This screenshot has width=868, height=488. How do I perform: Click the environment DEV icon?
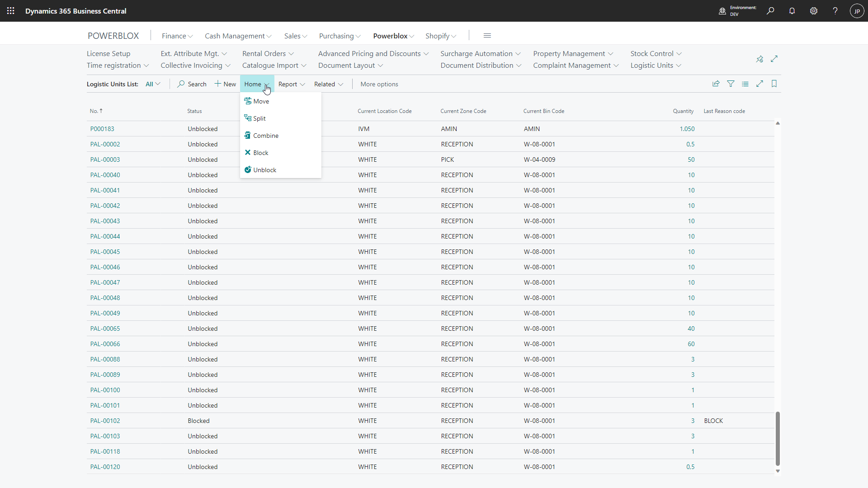tap(722, 11)
